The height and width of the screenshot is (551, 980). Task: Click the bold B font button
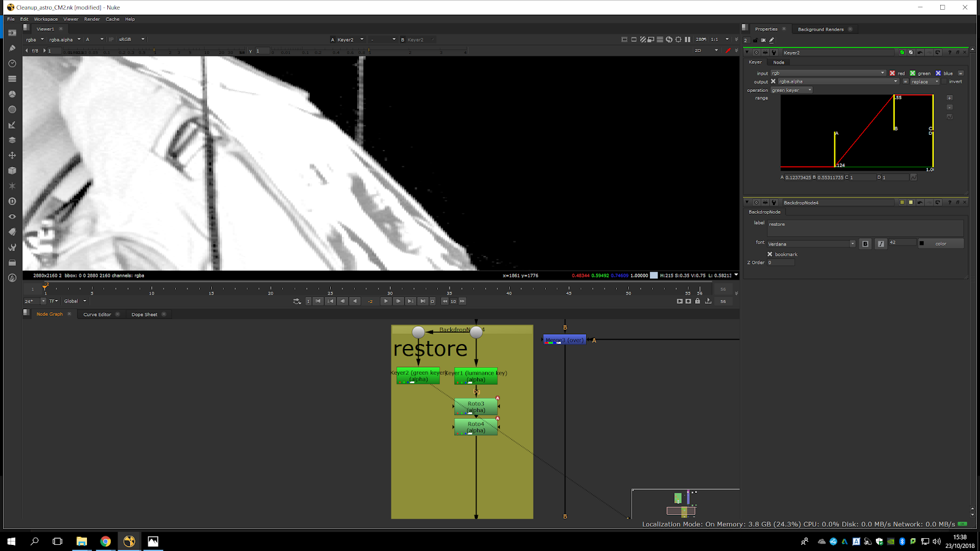click(x=865, y=244)
